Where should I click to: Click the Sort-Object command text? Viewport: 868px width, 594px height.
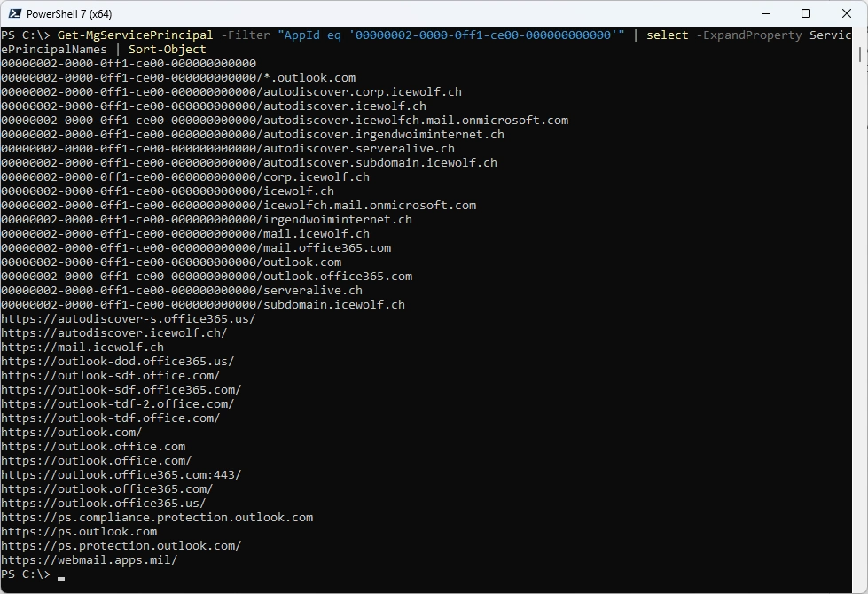tap(167, 50)
